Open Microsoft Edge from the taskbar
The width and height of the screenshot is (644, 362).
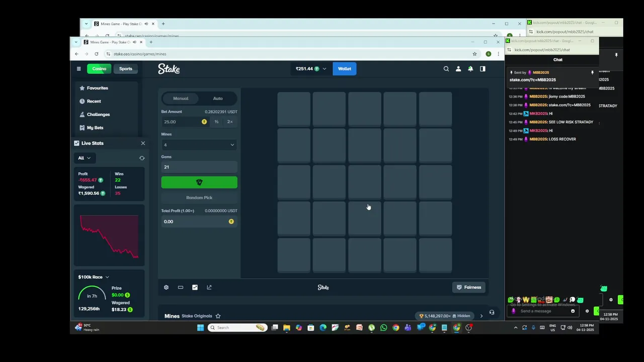[323, 328]
